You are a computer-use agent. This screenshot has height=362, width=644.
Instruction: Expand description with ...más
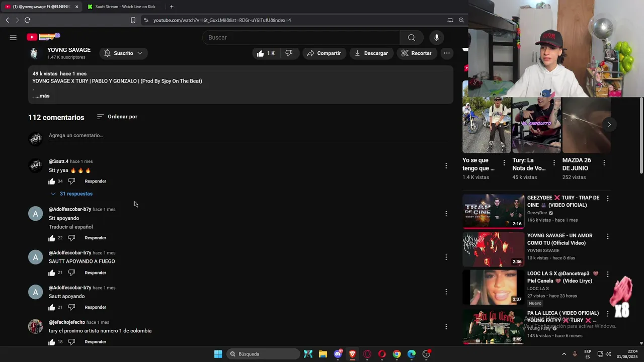[42, 96]
